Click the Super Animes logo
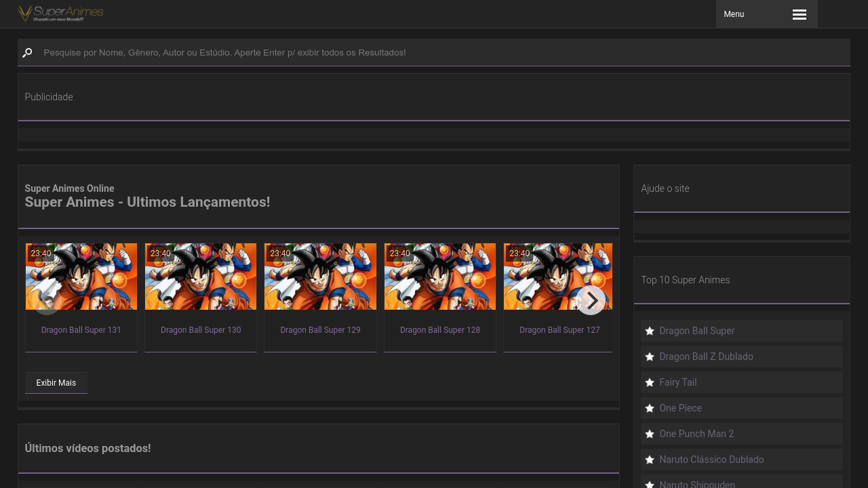 tap(60, 14)
